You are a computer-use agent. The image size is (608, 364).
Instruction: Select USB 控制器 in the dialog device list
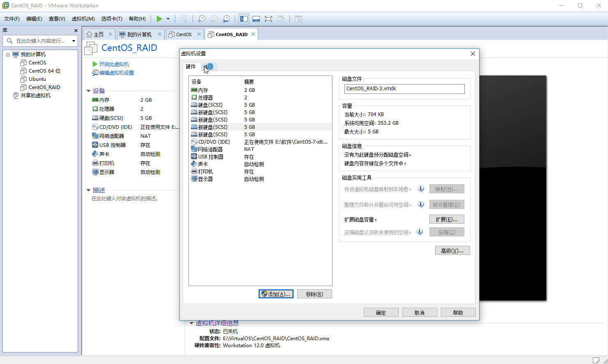click(260, 157)
